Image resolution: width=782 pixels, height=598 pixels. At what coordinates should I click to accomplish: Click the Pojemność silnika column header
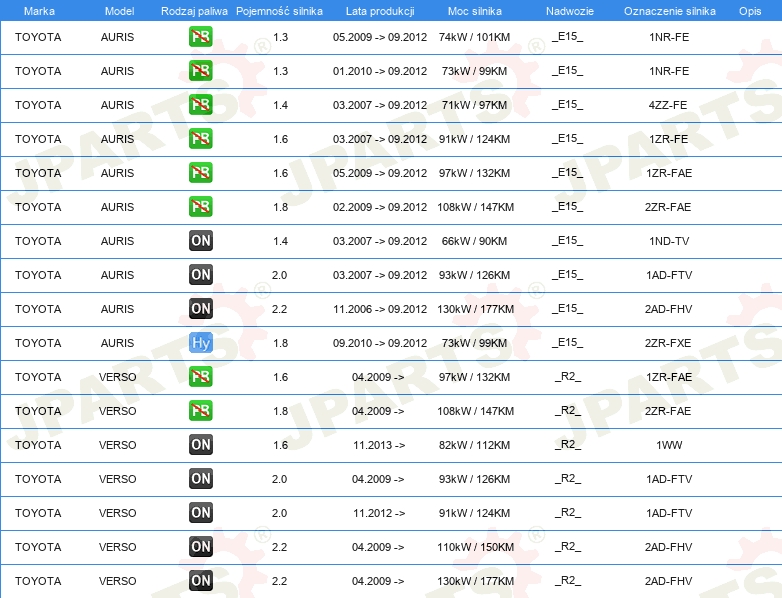click(279, 11)
